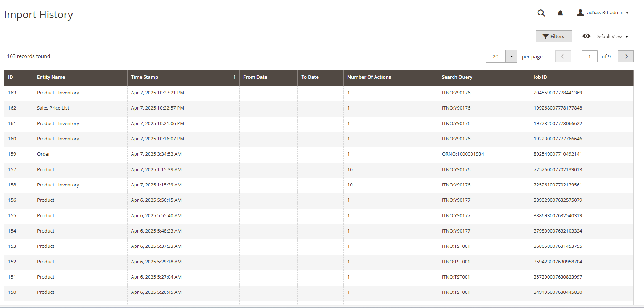Click the Time Stamp sort arrow
Screen dimensions: 644x308
tap(234, 77)
